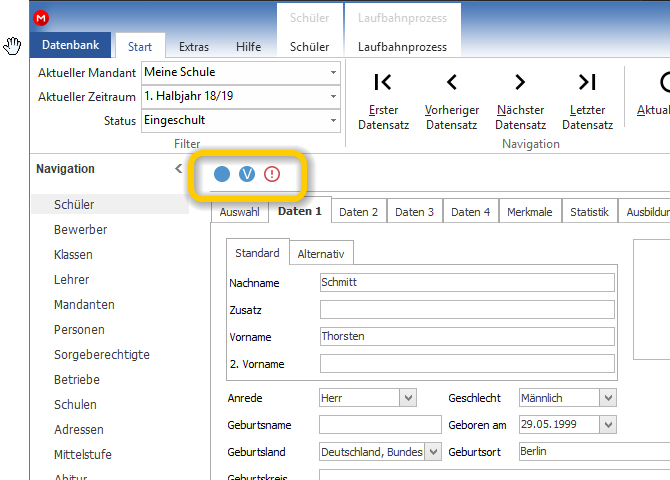Open the Aktueller Mandant dropdown
The height and width of the screenshot is (480, 670).
click(333, 72)
